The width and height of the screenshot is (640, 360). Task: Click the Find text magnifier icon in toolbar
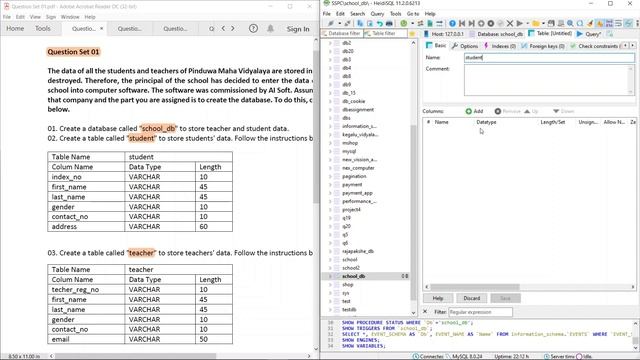[570, 23]
